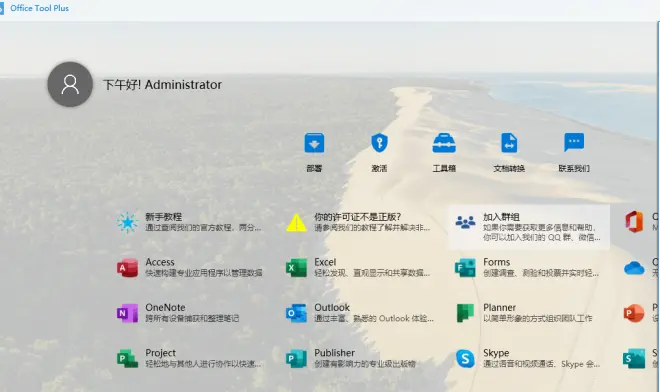
Task: Click the PowerPoint app icon
Action: (x=634, y=313)
